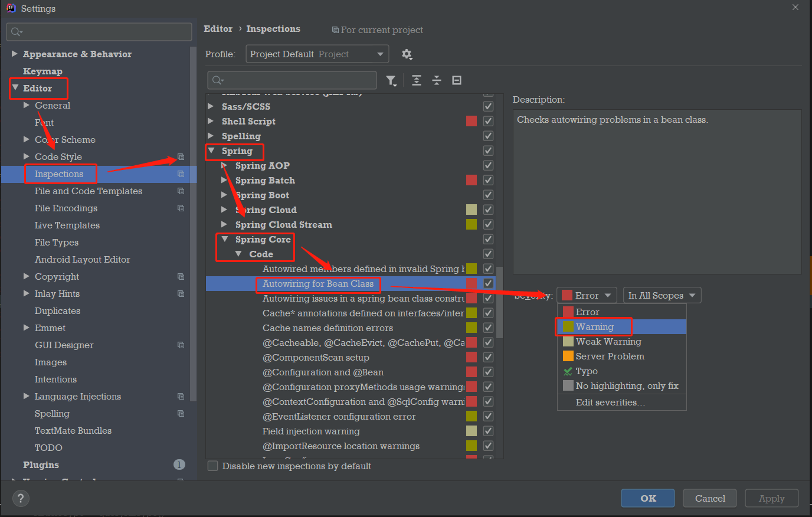The height and width of the screenshot is (517, 812).
Task: Collapse the Spring inspections group
Action: (x=211, y=150)
